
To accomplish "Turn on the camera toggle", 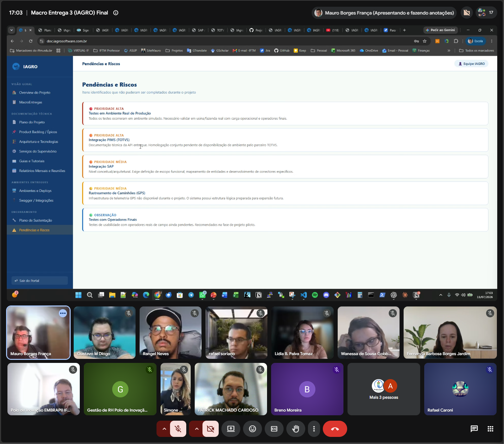I will coord(210,429).
